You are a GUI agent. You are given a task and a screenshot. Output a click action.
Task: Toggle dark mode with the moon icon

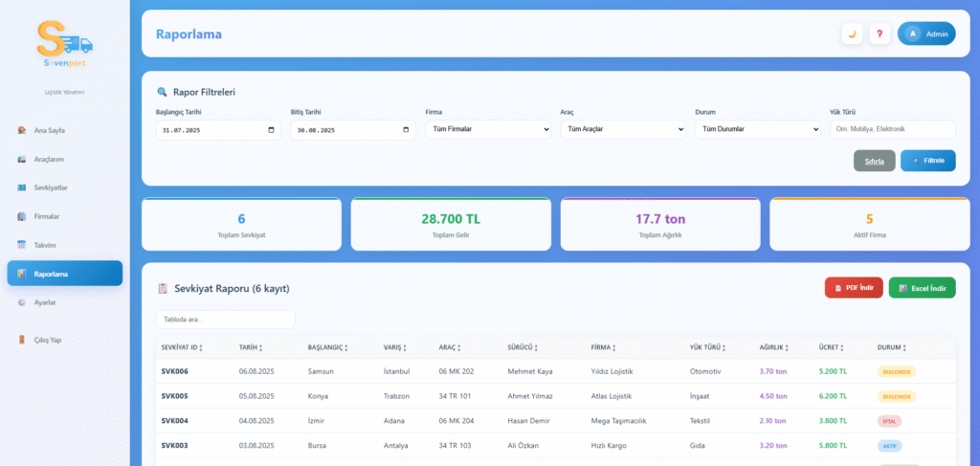pos(852,33)
